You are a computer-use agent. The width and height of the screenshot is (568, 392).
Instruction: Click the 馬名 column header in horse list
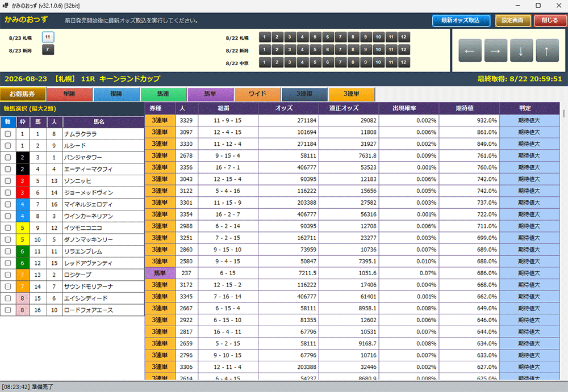tap(103, 122)
